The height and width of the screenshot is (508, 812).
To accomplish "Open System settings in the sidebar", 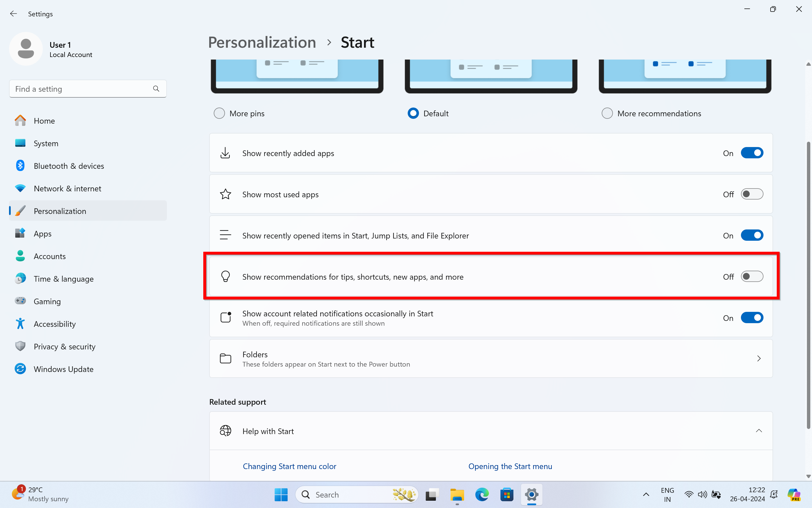I will (x=88, y=143).
